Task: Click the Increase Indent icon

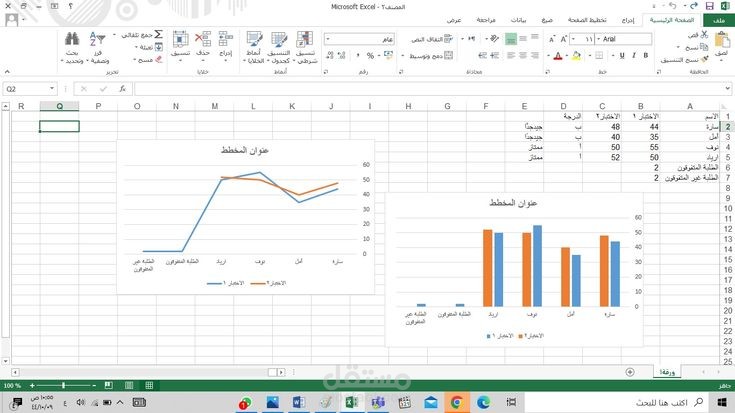Action: (482, 55)
